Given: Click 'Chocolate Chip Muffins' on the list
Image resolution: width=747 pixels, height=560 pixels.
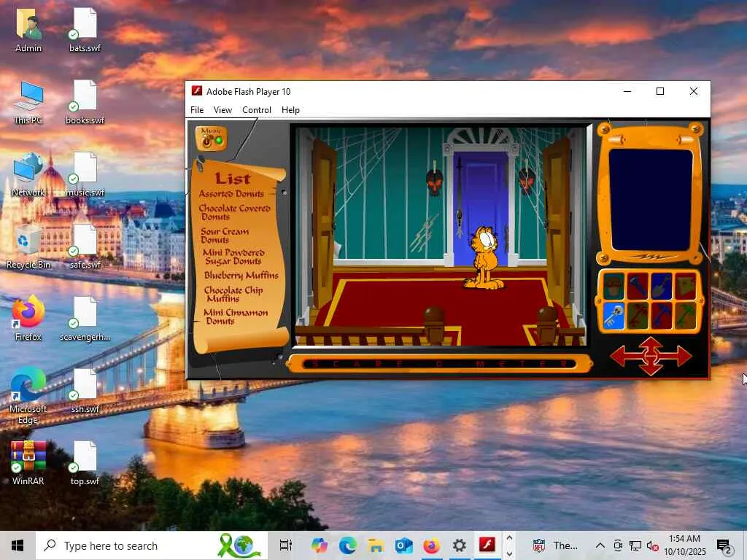Looking at the screenshot, I should click(x=233, y=294).
